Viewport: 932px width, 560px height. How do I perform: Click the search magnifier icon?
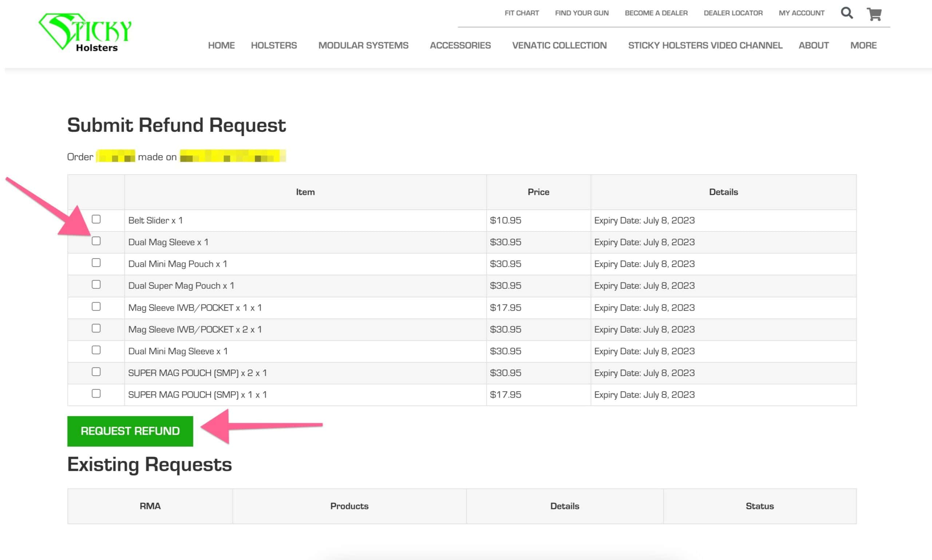pos(846,13)
